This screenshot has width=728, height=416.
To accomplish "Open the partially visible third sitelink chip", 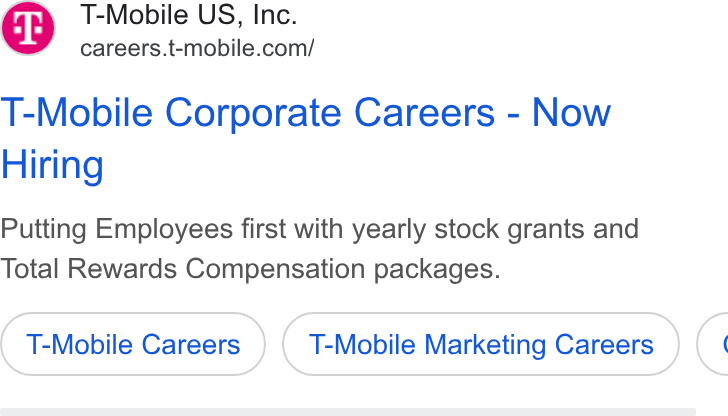I will 713,344.
